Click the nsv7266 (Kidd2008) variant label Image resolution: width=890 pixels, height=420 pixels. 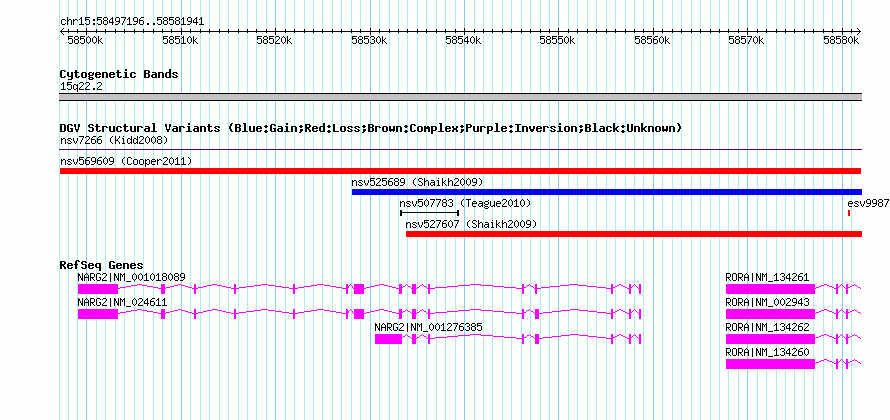click(x=114, y=140)
